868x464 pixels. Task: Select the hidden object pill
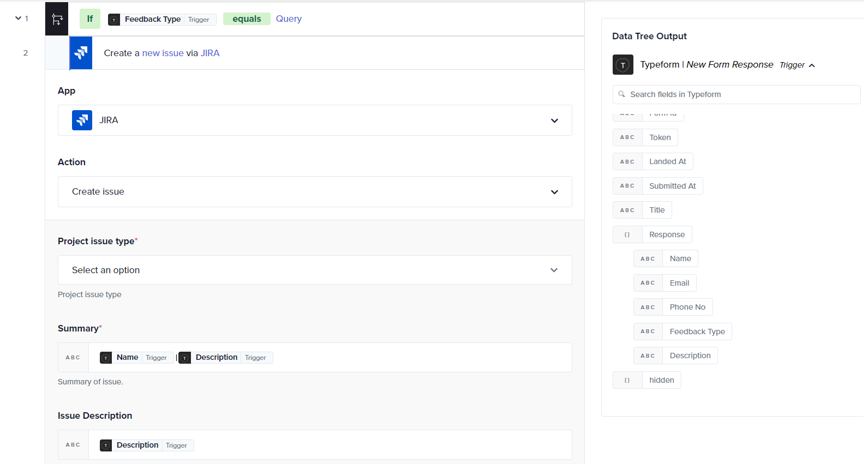647,380
